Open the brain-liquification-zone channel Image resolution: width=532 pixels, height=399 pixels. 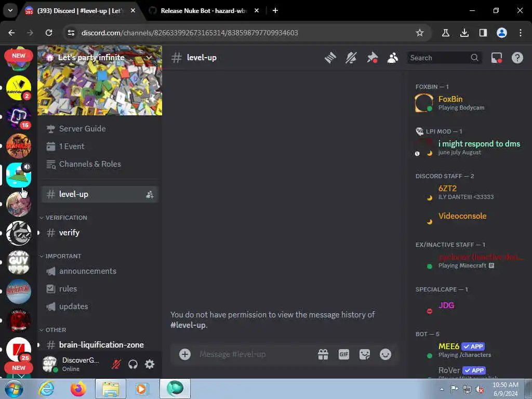[99, 345]
